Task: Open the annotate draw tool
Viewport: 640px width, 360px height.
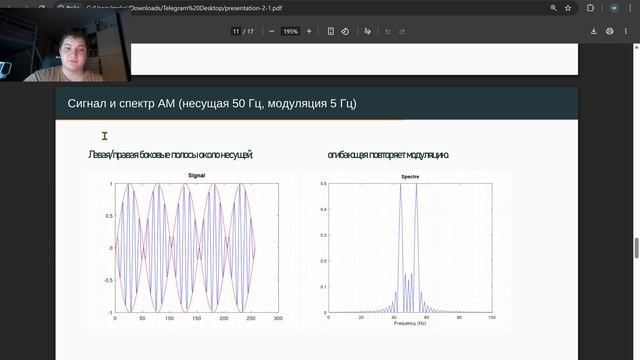Action: pyautogui.click(x=367, y=31)
